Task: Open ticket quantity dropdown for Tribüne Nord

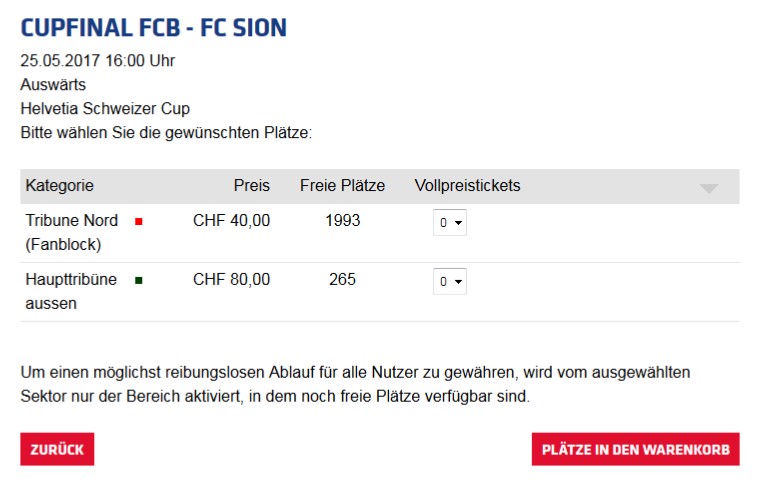Action: pyautogui.click(x=451, y=223)
